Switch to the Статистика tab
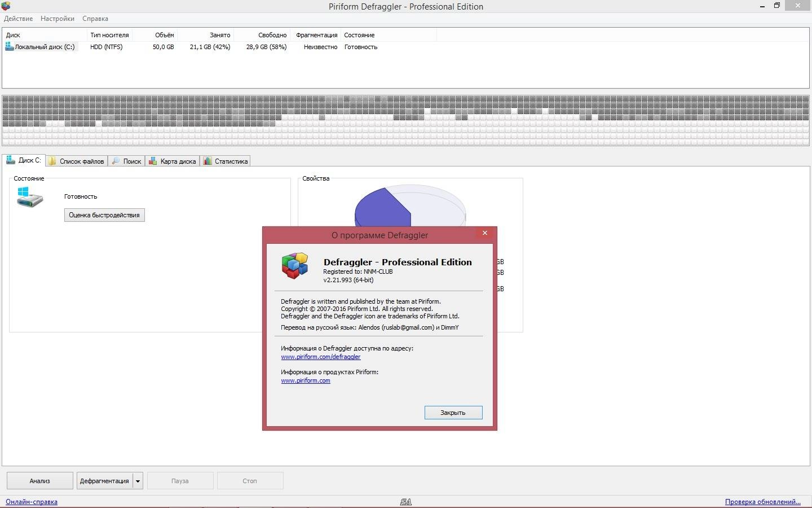Image resolution: width=812 pixels, height=508 pixels. [226, 161]
